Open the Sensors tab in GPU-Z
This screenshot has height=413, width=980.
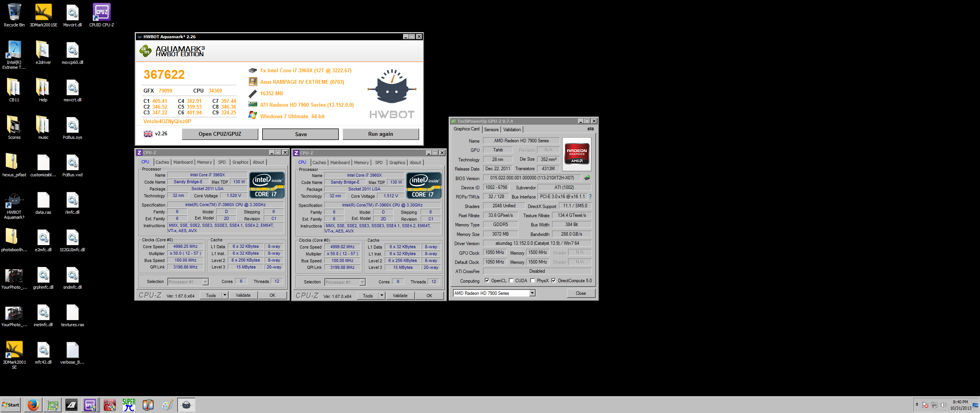click(x=492, y=130)
